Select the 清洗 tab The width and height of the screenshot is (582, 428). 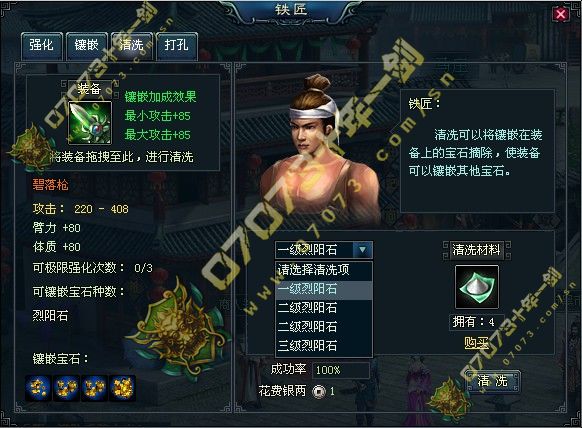click(131, 46)
